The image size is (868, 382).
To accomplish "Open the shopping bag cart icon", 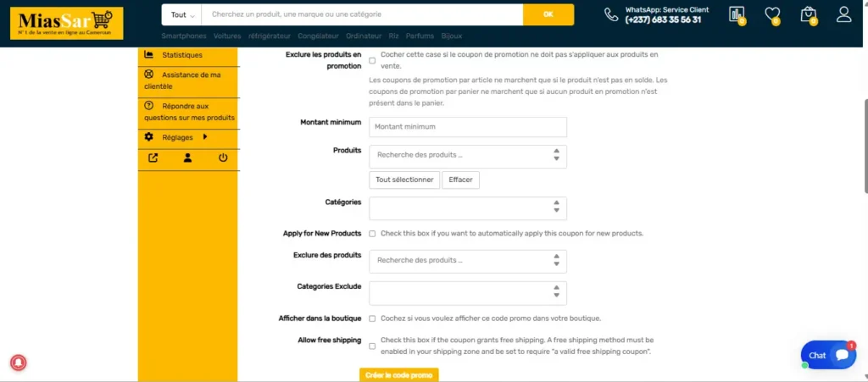I will coord(808,14).
